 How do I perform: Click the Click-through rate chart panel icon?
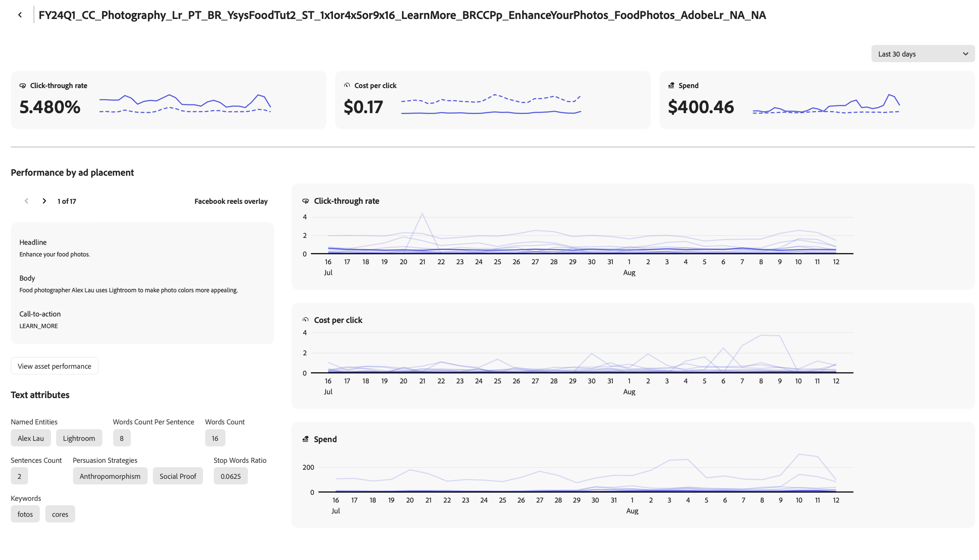click(305, 201)
